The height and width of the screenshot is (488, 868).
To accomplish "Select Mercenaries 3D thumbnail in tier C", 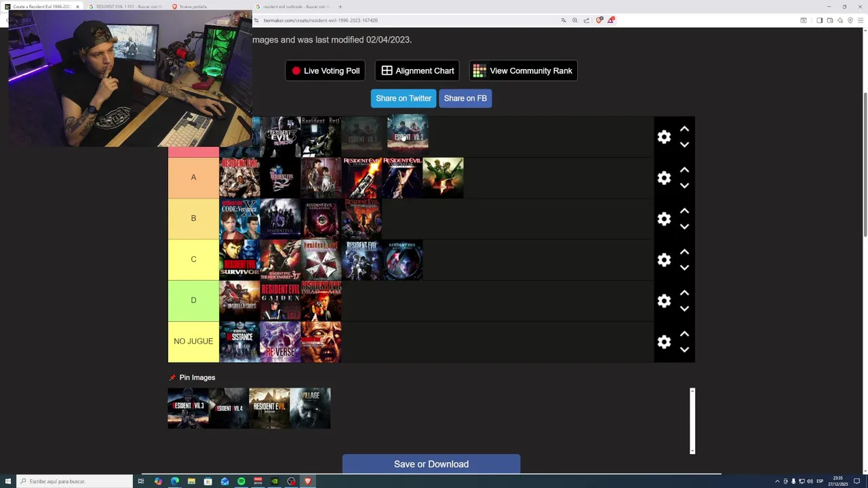I will pos(280,260).
